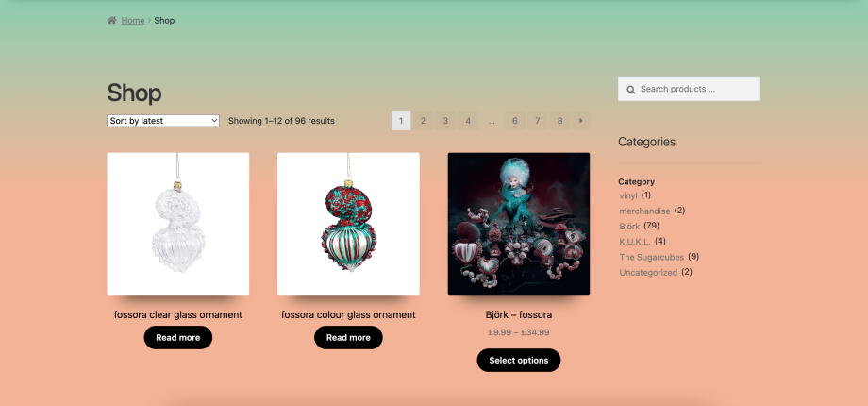Filter by merchandise category

click(645, 211)
